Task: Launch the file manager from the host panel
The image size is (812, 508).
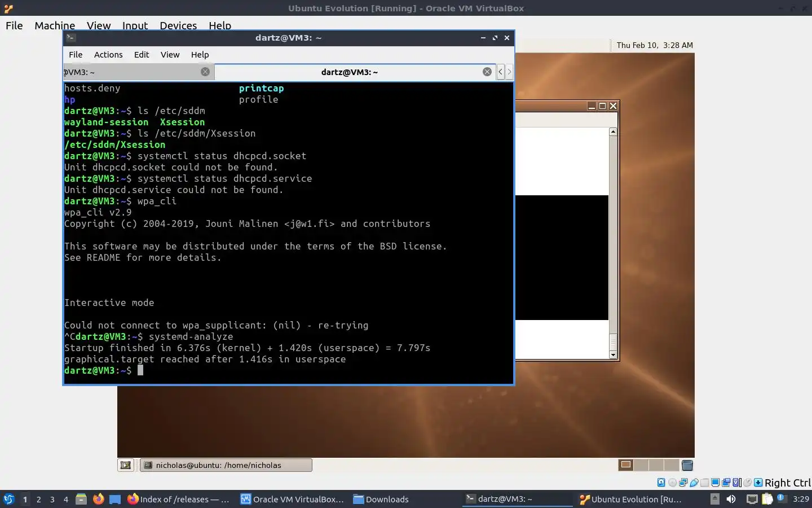Action: point(81,499)
